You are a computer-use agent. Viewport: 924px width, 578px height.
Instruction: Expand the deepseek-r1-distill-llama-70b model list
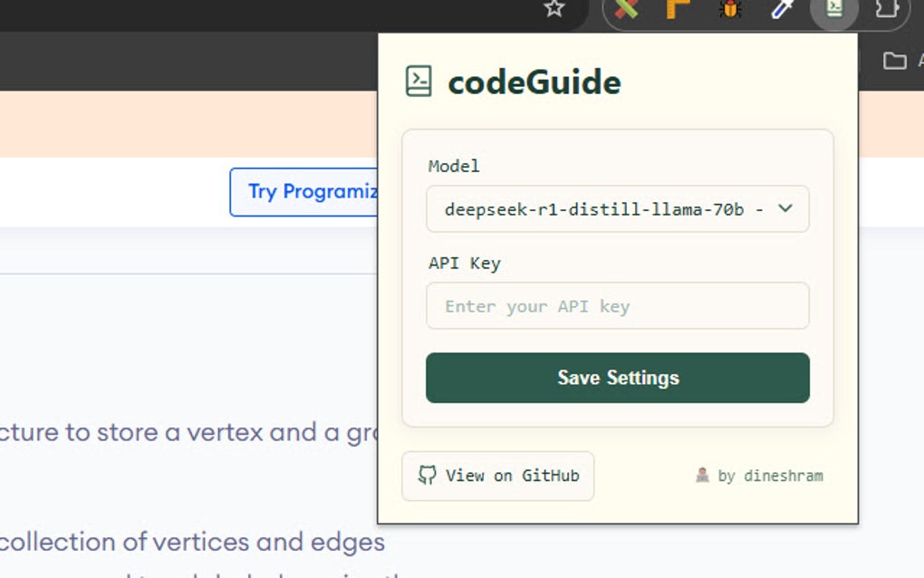[x=618, y=208]
